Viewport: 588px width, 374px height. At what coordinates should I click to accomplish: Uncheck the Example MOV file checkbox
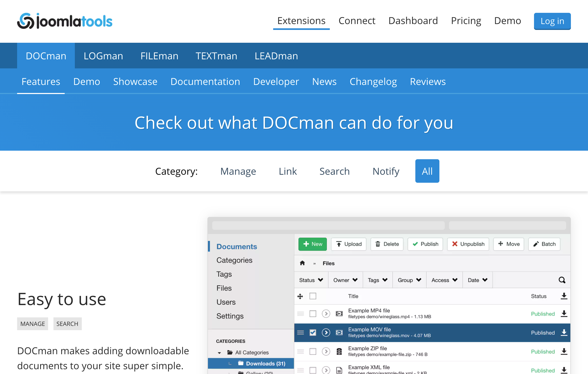pyautogui.click(x=313, y=333)
